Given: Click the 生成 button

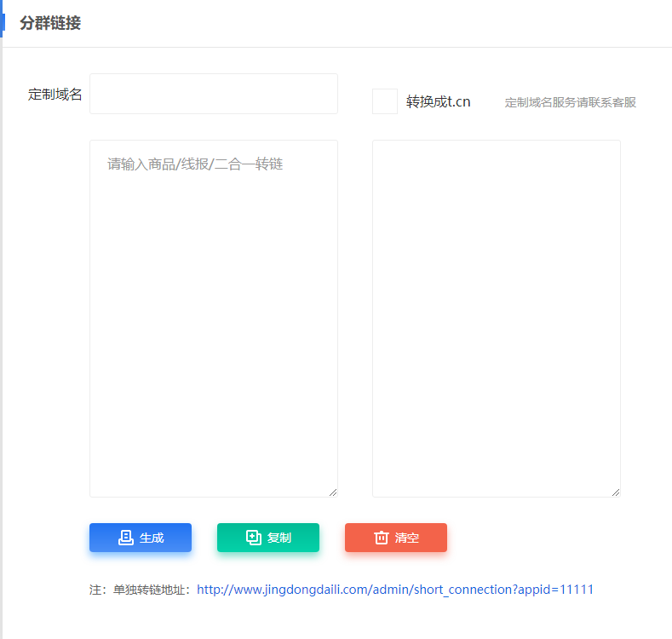Looking at the screenshot, I should [x=141, y=538].
